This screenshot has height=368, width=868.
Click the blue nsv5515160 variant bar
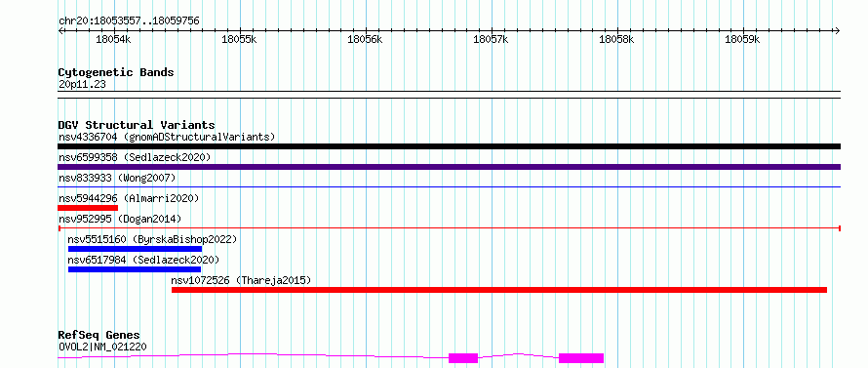pyautogui.click(x=135, y=249)
